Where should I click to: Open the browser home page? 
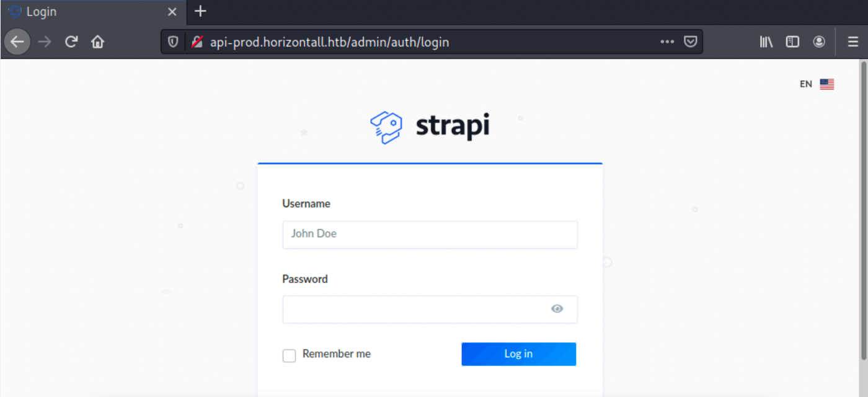pos(97,42)
